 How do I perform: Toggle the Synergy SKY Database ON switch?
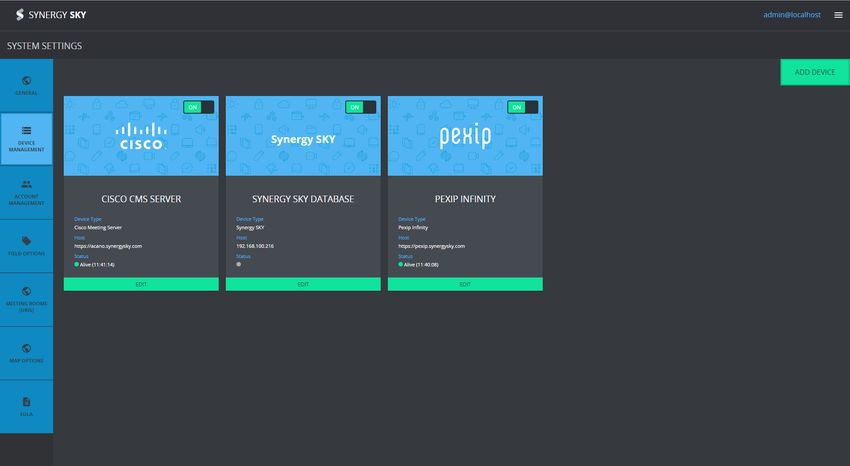(360, 107)
